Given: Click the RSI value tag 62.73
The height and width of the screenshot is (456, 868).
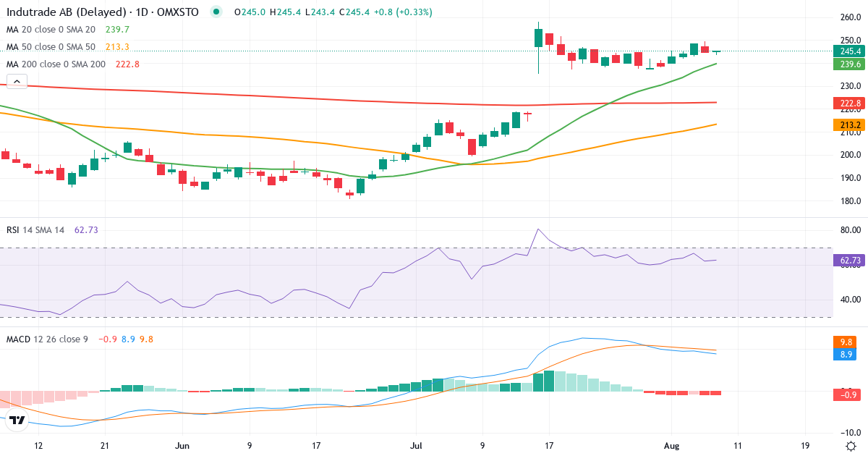Looking at the screenshot, I should point(851,259).
